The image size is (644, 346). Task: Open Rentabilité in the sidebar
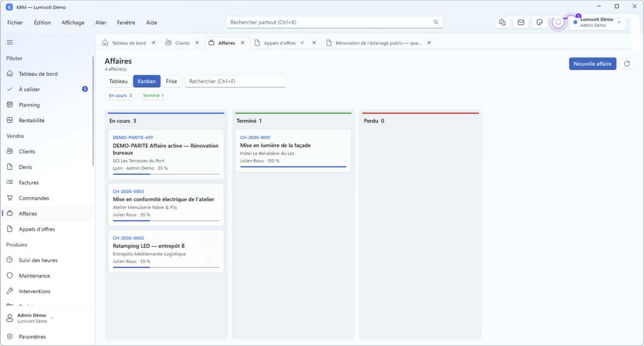47,120
